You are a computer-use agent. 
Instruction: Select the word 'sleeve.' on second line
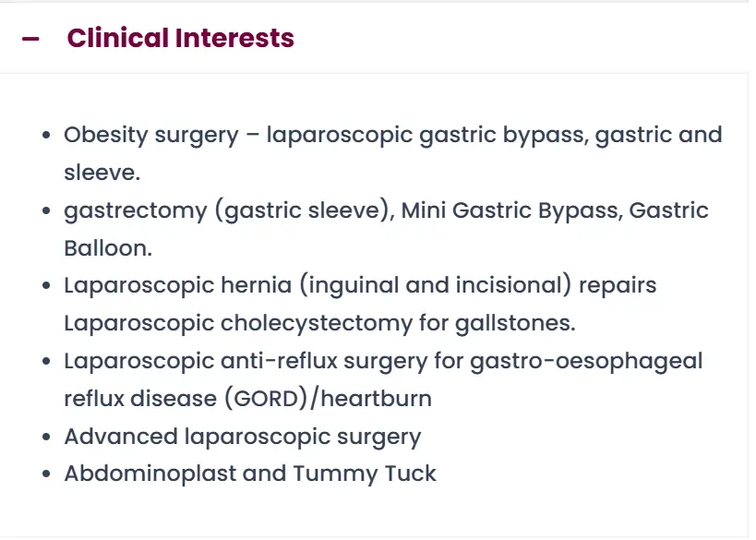pos(101,173)
